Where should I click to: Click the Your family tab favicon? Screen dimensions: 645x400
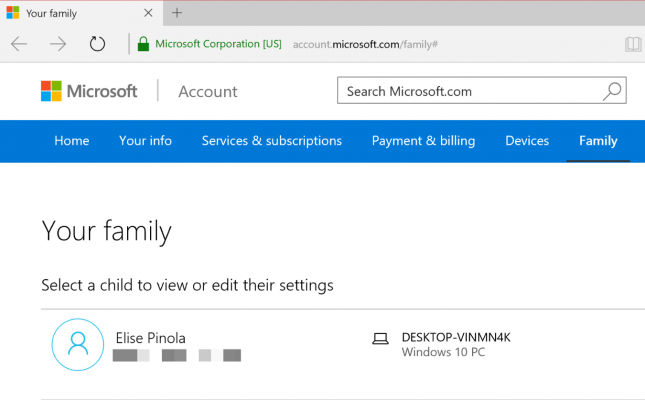[x=13, y=13]
